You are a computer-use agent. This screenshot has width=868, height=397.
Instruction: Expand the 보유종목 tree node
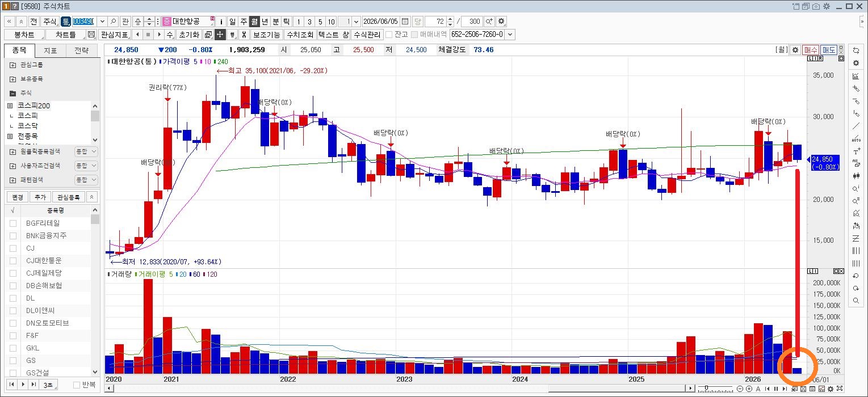pos(13,79)
